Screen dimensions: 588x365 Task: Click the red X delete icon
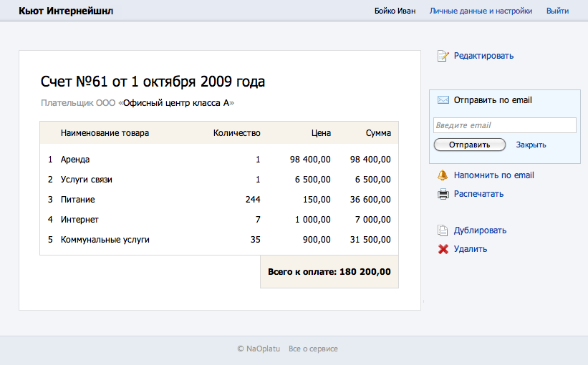point(443,249)
